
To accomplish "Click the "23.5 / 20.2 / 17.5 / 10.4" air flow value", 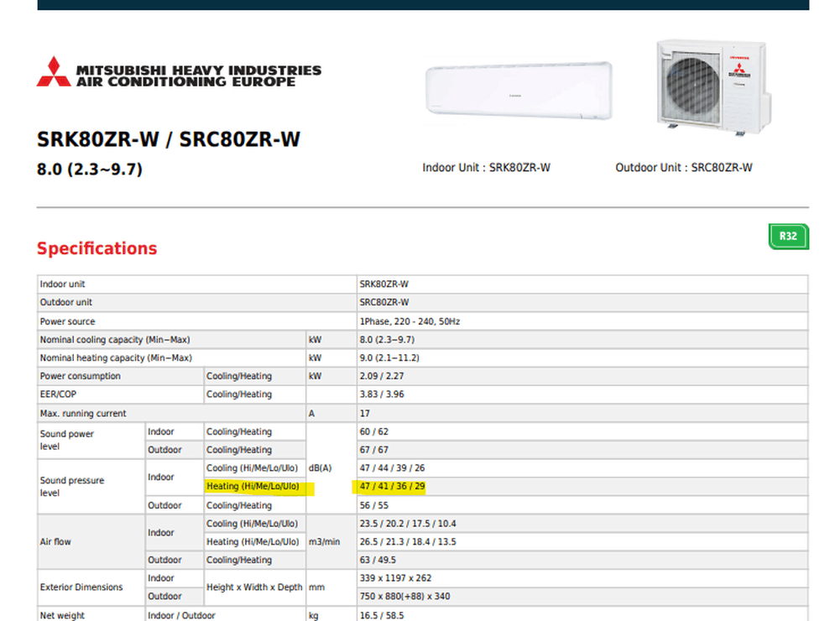I will point(408,524).
